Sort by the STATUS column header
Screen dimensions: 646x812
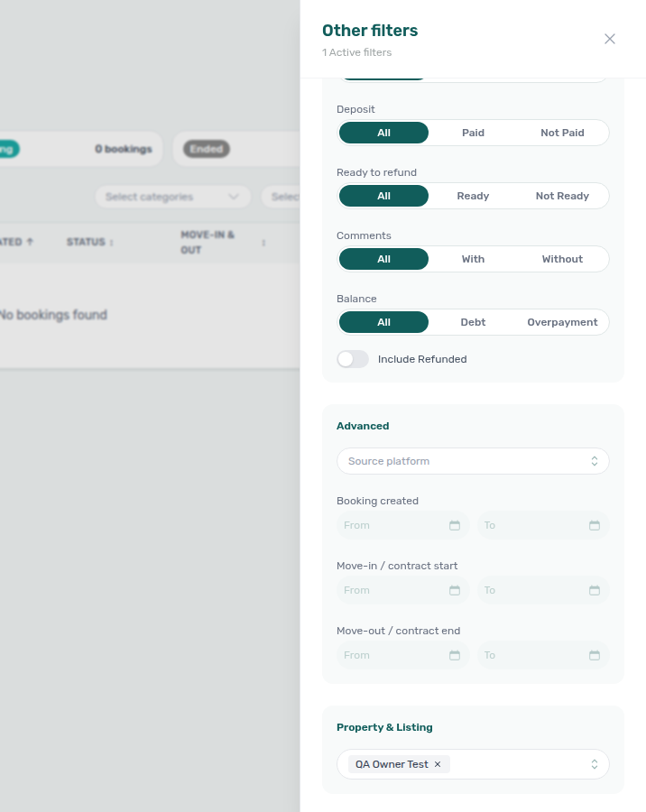click(x=89, y=242)
